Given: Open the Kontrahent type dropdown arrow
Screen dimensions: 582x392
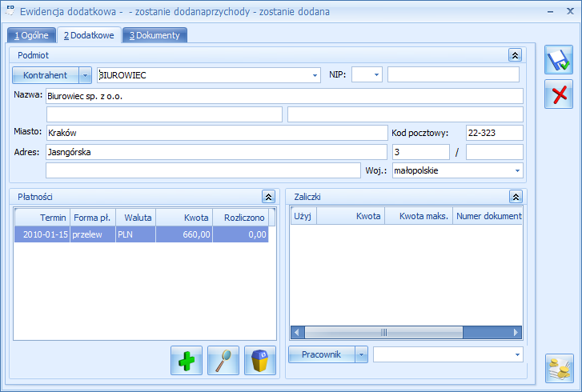Looking at the screenshot, I should click(x=85, y=75).
